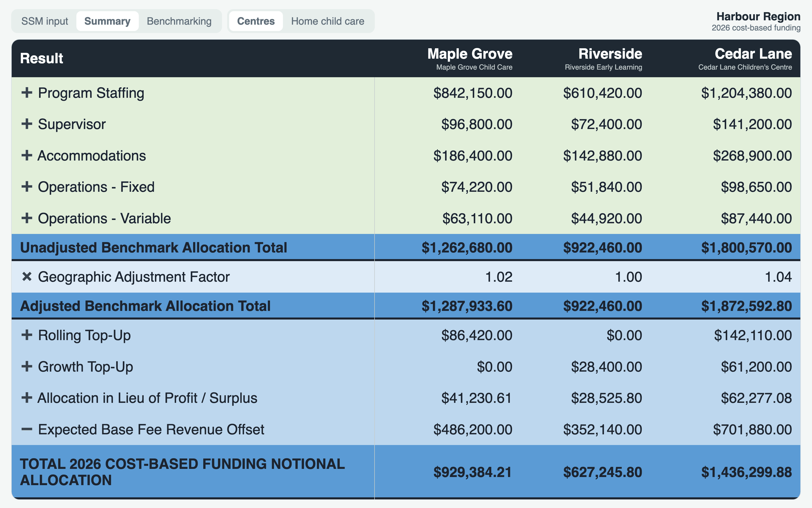Expand the Rolling Top-Up plus icon
Viewport: 812px width, 508px height.
26,335
